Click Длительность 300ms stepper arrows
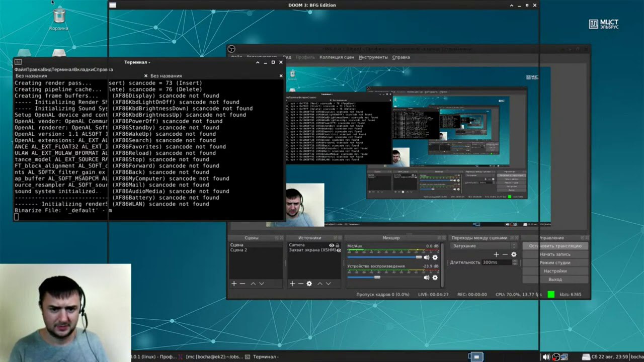The width and height of the screenshot is (644, 362). click(x=515, y=262)
